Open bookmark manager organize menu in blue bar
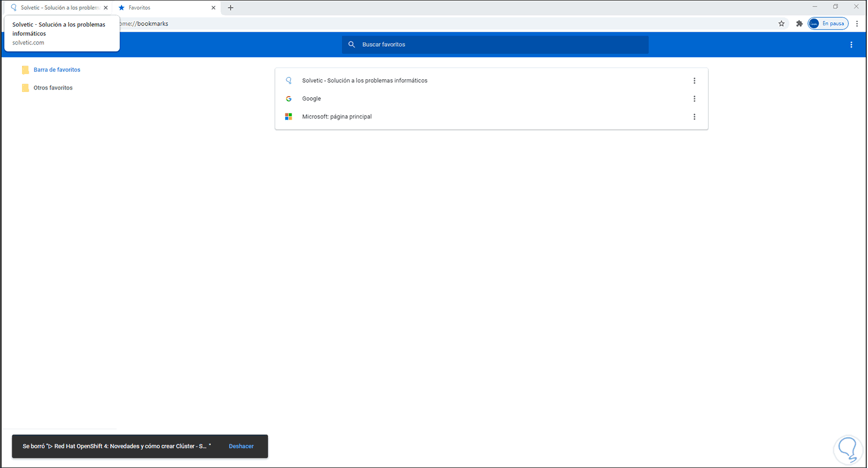The image size is (868, 468). coord(851,45)
